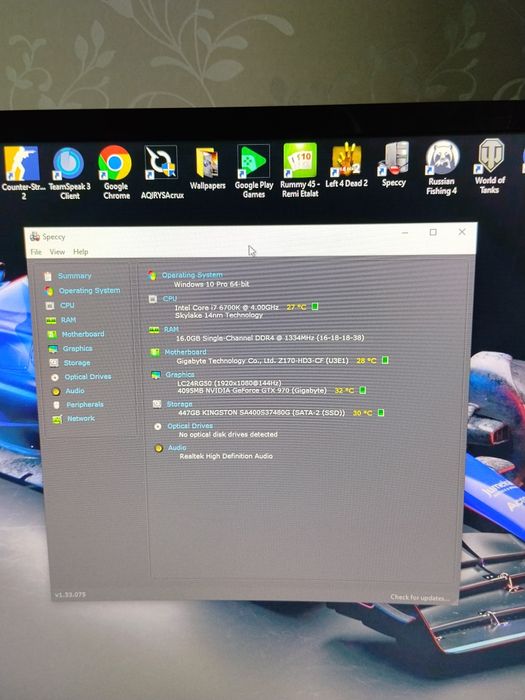
Task: Minimize the Speccy window
Action: [x=405, y=233]
